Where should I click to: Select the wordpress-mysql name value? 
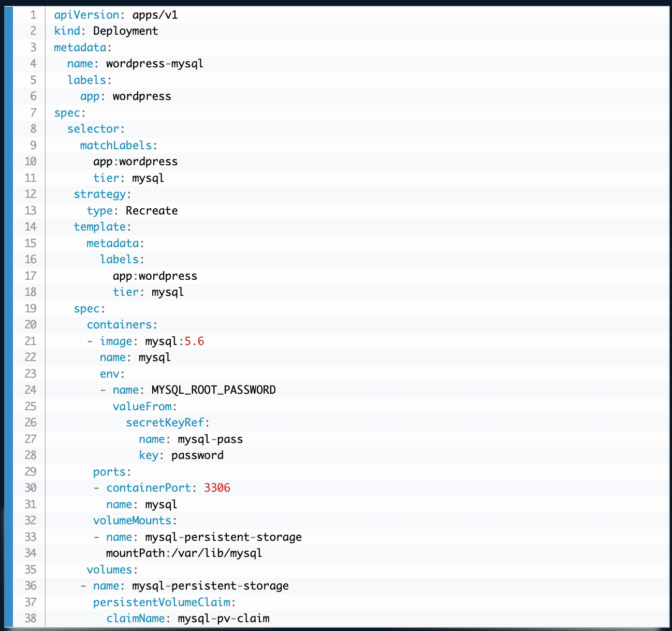(154, 64)
